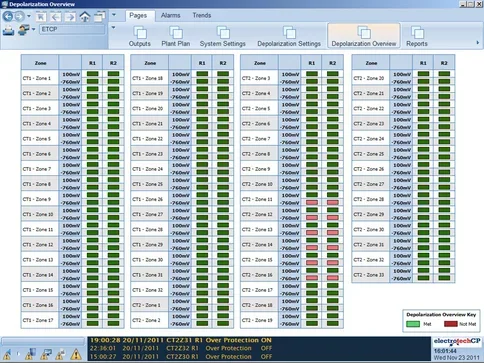
Task: Switch to the Trends tab
Action: pyautogui.click(x=202, y=15)
